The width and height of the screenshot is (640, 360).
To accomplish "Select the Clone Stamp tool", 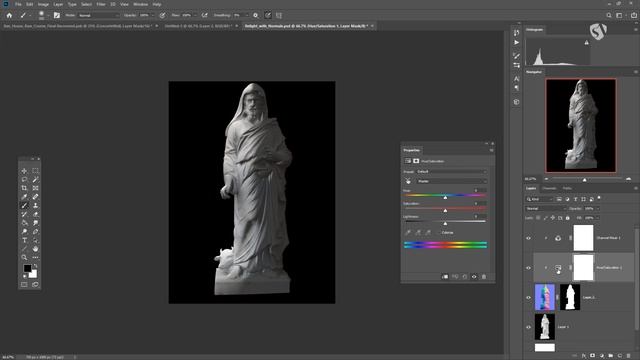I will point(36,205).
